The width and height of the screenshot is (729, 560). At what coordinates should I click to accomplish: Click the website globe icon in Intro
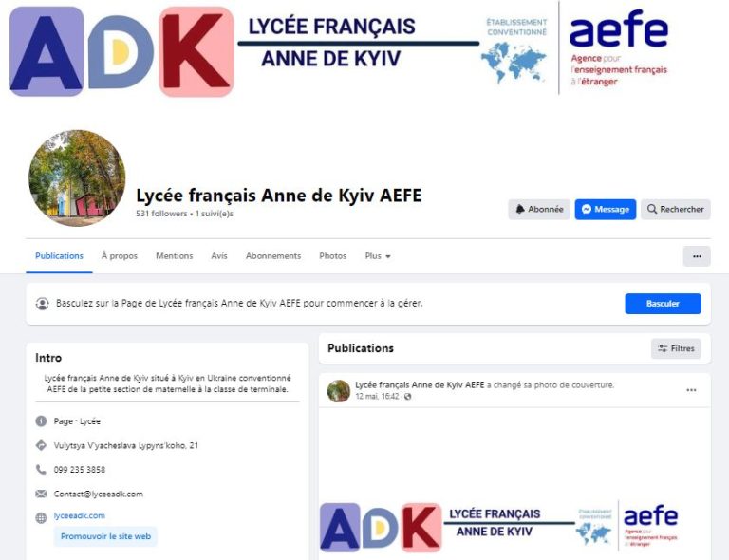[x=41, y=517]
